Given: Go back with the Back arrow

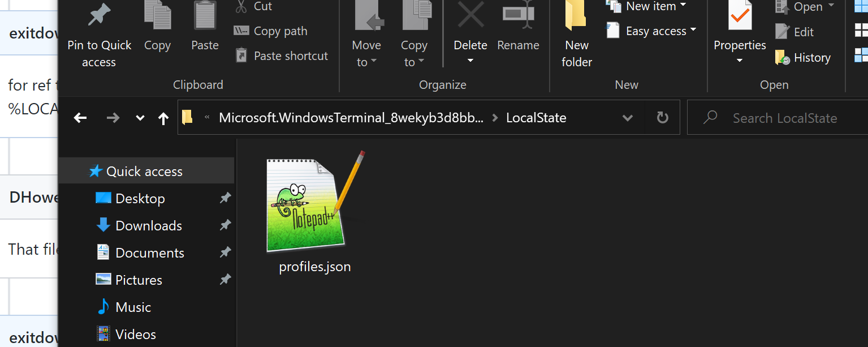Looking at the screenshot, I should 80,118.
